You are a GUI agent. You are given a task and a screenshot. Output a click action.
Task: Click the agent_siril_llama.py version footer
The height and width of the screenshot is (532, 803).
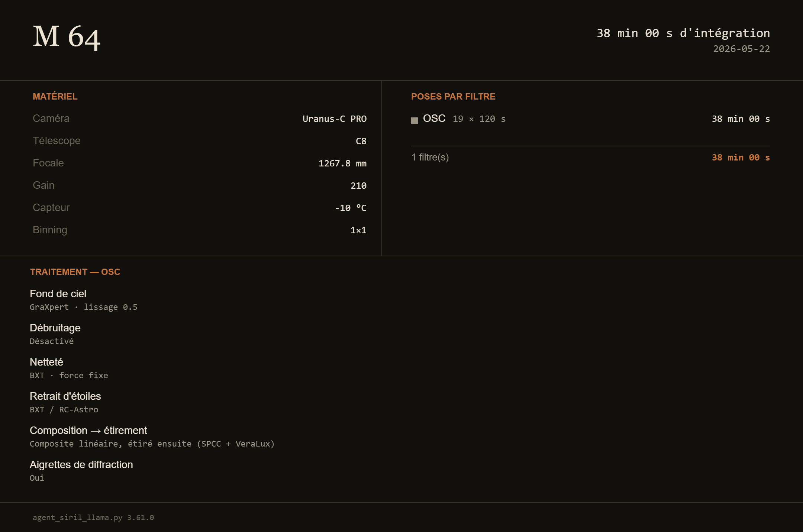tap(93, 518)
